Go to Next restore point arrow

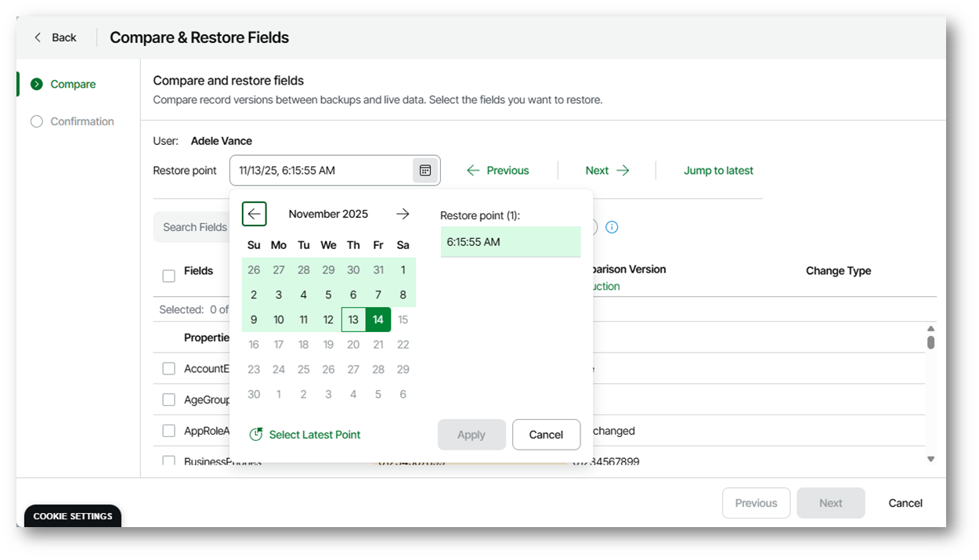pos(623,171)
